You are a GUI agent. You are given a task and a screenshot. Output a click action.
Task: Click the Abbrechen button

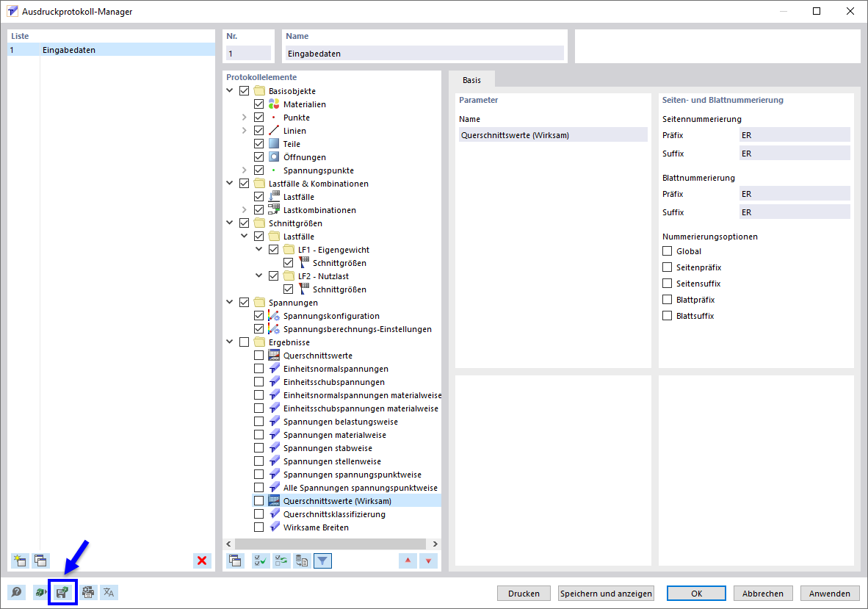(x=763, y=593)
